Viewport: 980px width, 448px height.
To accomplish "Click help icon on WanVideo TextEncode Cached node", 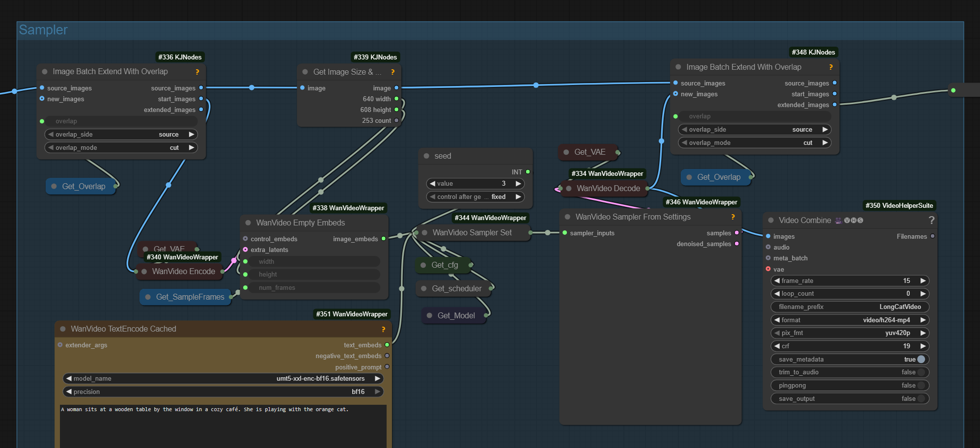I will point(383,329).
